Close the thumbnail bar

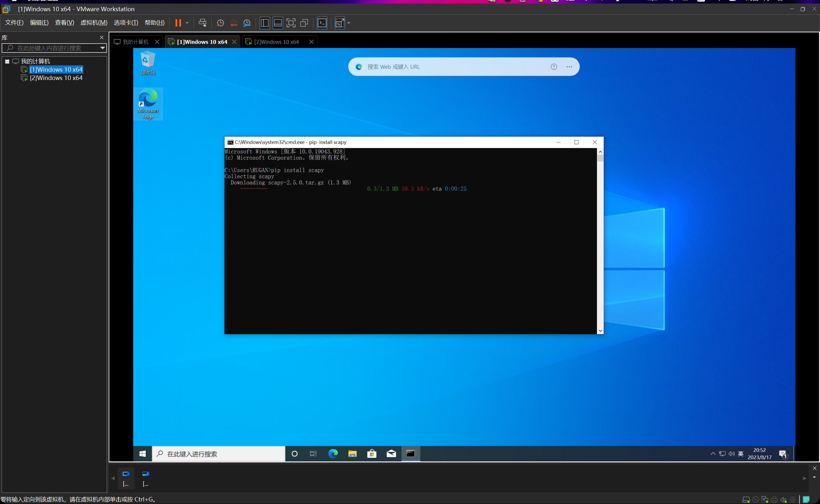coord(814,468)
